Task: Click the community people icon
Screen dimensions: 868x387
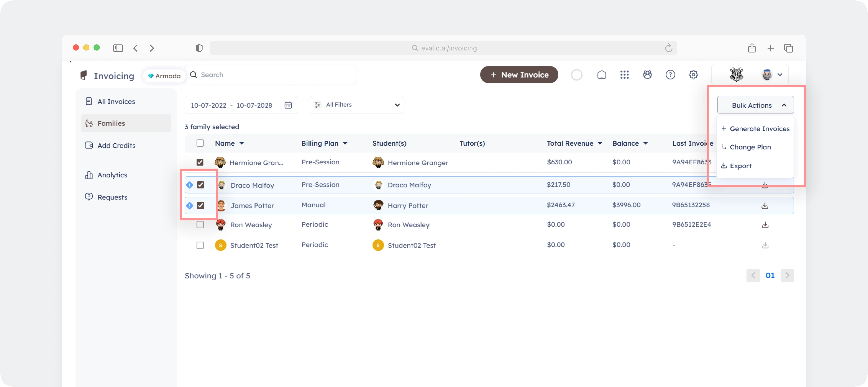Action: coord(647,75)
